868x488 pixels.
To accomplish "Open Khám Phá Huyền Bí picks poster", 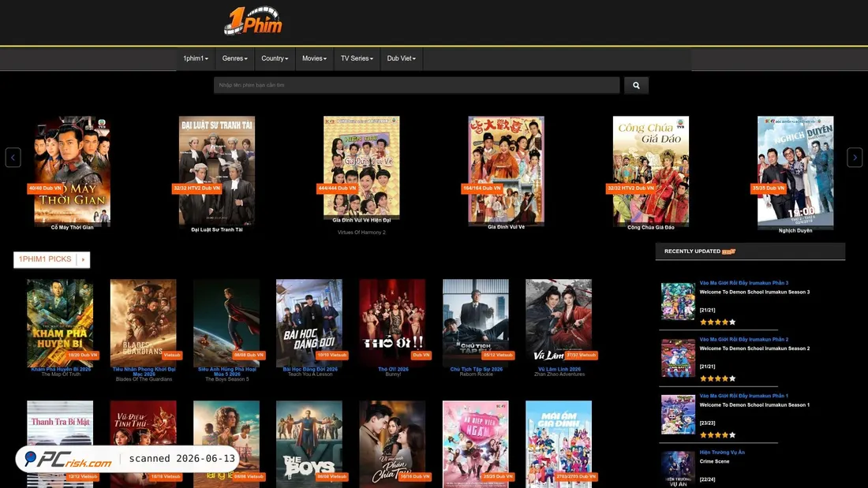I will [60, 322].
